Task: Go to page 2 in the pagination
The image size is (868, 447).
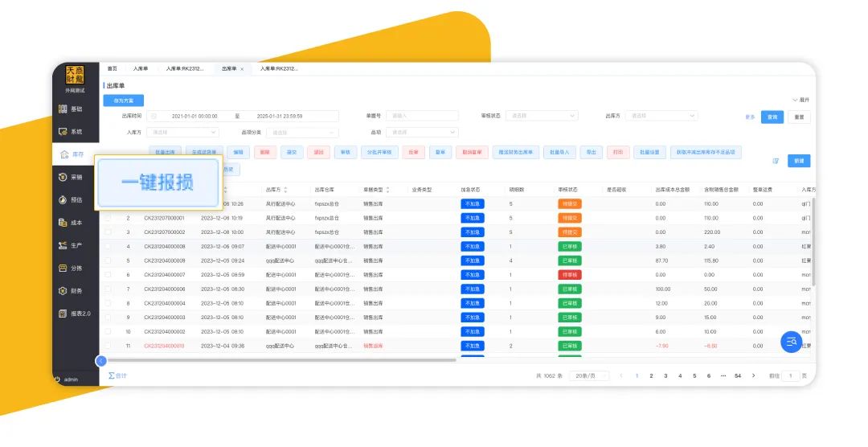Action: (651, 375)
